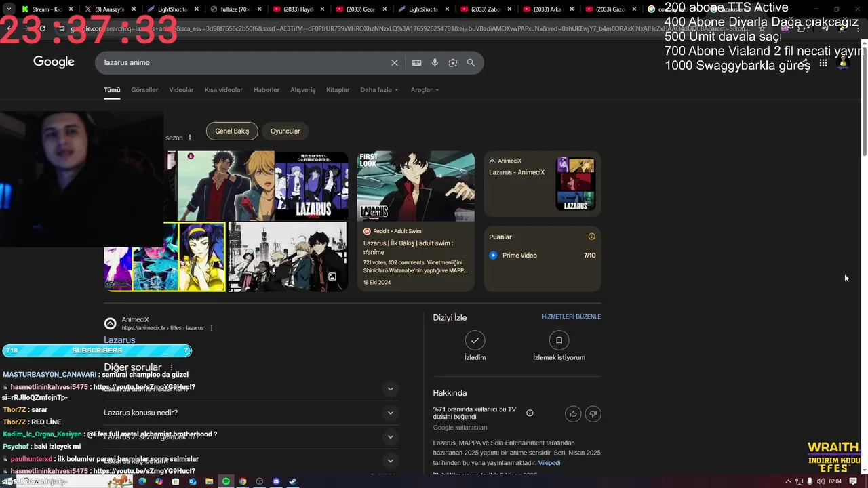Open the Prime Video rating row
The height and width of the screenshot is (488, 868).
(542, 256)
